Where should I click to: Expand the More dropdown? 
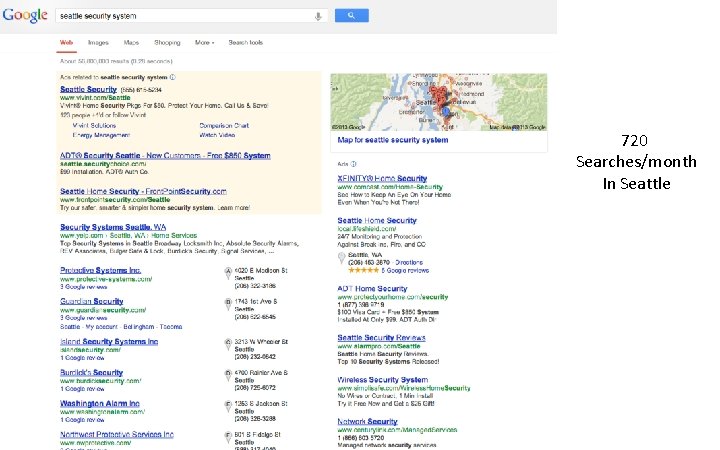204,43
